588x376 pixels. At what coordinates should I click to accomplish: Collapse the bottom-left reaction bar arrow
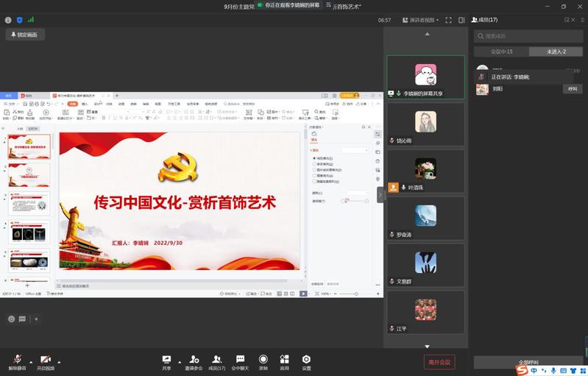pyautogui.click(x=36, y=319)
